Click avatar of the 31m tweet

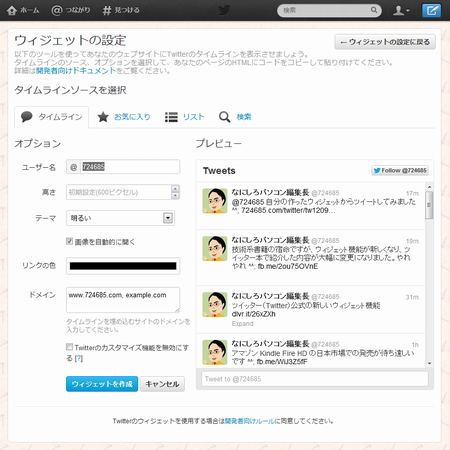[215, 305]
